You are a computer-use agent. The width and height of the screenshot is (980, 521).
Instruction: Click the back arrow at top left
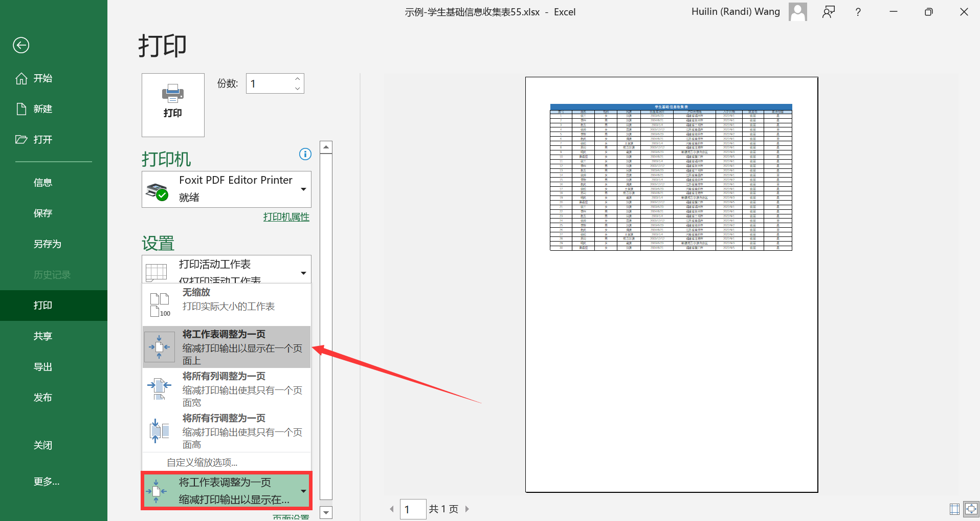click(20, 45)
